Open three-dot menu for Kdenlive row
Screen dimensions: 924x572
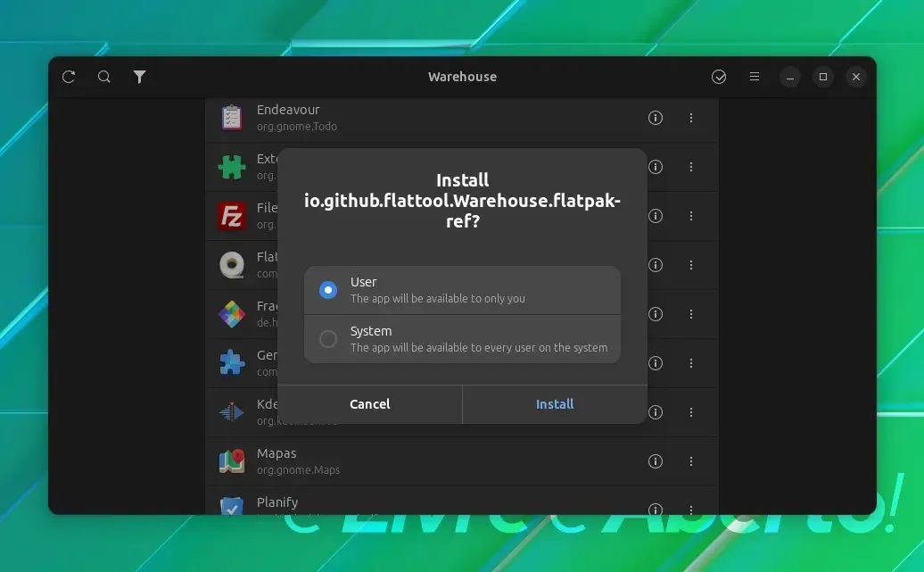pyautogui.click(x=691, y=412)
